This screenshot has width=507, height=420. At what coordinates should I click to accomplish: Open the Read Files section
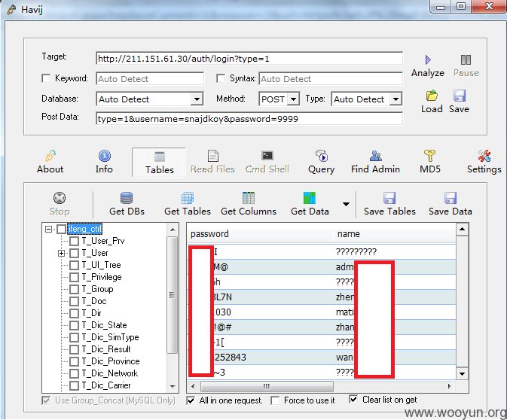tap(212, 162)
